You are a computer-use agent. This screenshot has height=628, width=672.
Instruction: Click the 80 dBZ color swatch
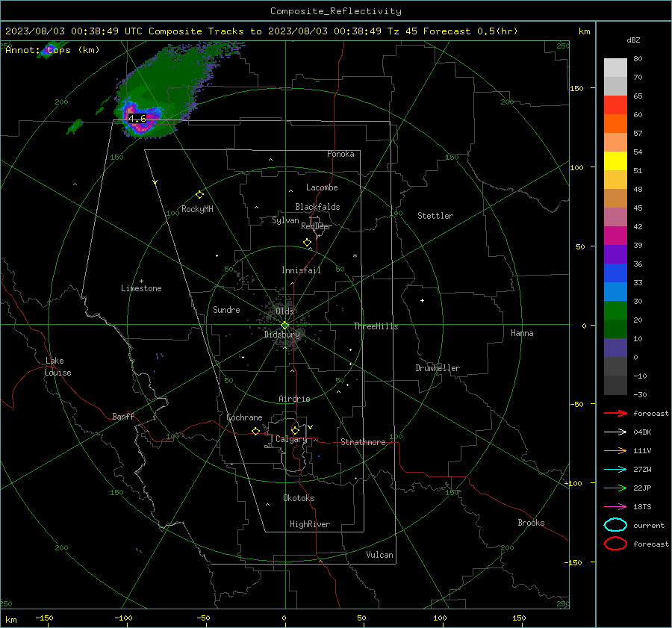[x=615, y=68]
